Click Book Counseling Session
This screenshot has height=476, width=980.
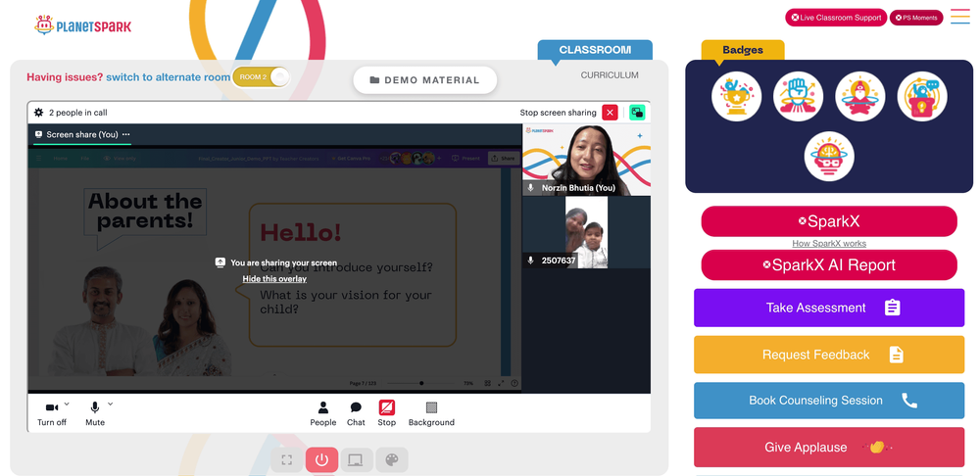tap(829, 401)
